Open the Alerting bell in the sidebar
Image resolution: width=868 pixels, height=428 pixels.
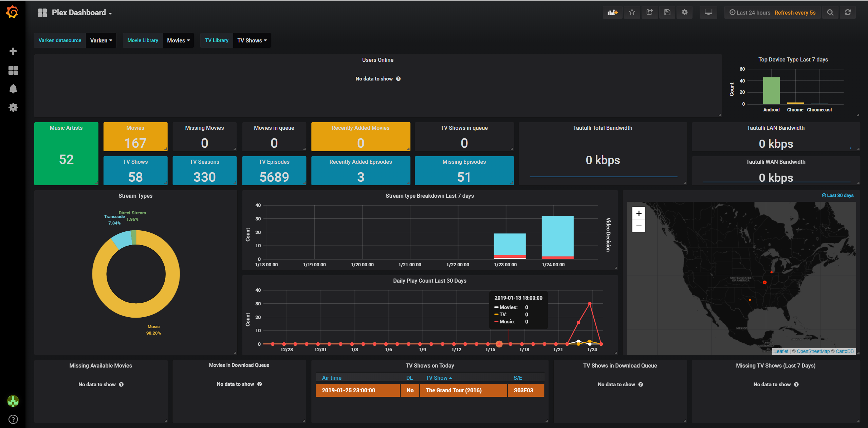(x=13, y=89)
